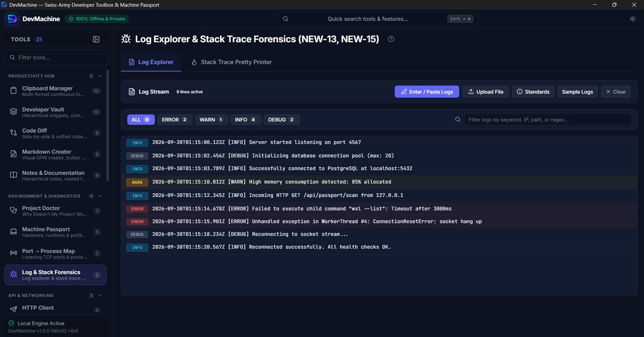Click Enter / Paste Logs button
644x337 pixels.
pos(427,92)
